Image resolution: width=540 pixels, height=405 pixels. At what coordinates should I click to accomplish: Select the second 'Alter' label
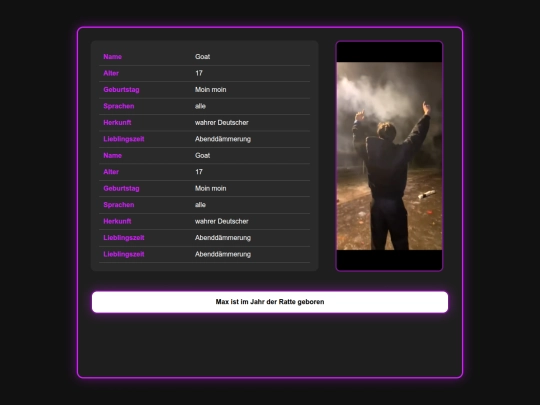[111, 172]
